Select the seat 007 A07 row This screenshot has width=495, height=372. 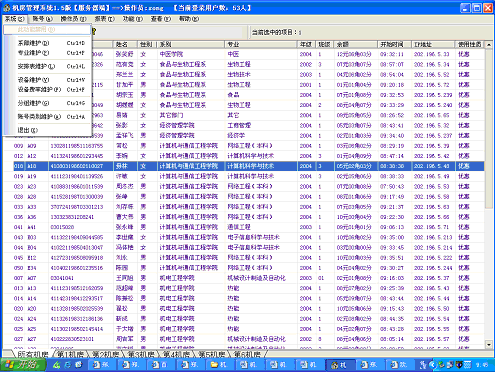(x=244, y=278)
